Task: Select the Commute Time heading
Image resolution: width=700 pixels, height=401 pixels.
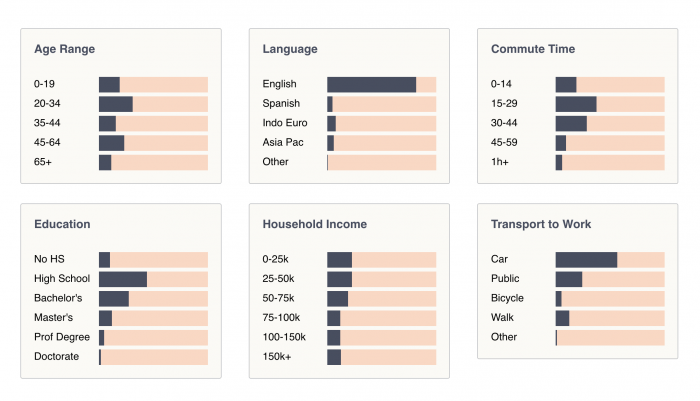Action: click(533, 49)
